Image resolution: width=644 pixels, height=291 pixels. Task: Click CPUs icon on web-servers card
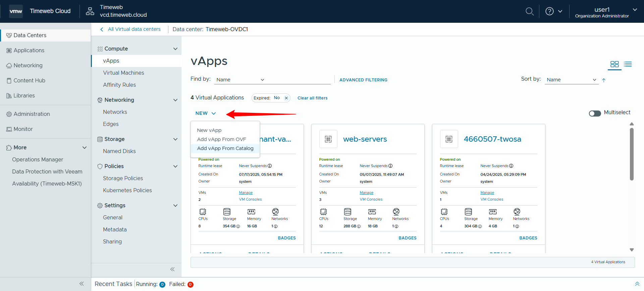tap(323, 212)
